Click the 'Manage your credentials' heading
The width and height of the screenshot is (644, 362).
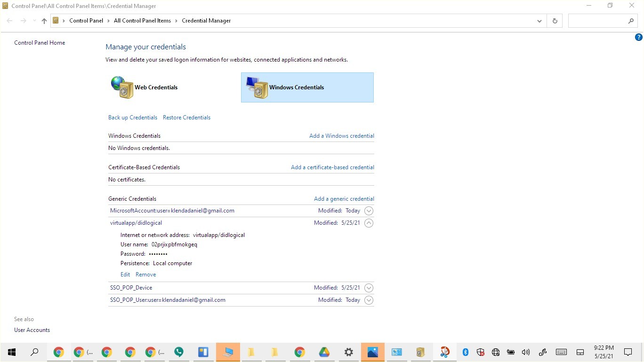(x=145, y=47)
